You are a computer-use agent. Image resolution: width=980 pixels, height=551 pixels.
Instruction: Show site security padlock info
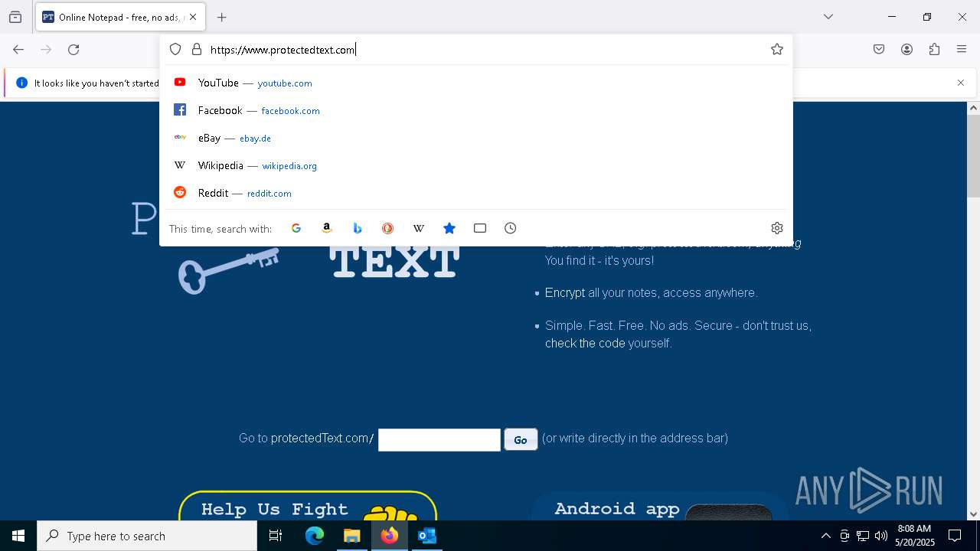(197, 50)
